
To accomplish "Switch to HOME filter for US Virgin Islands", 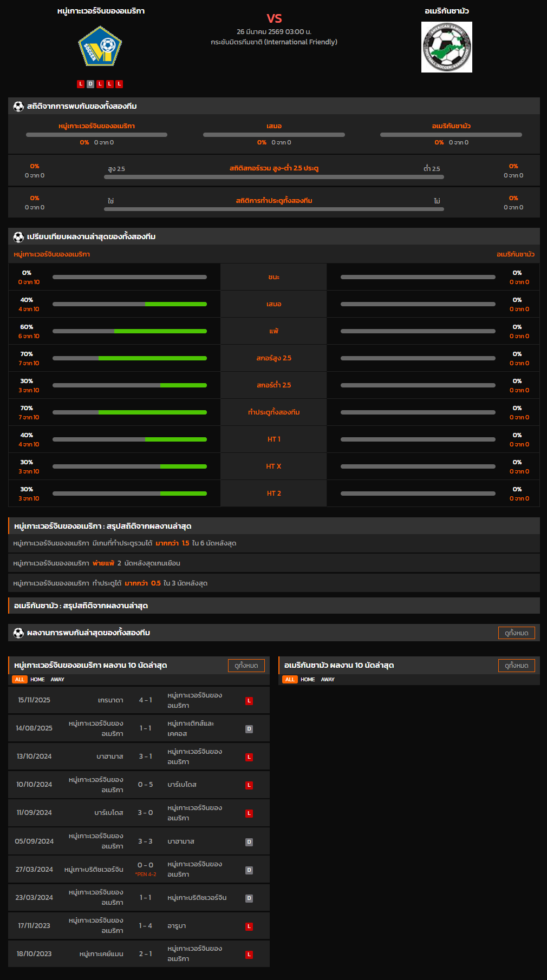I will tap(37, 680).
